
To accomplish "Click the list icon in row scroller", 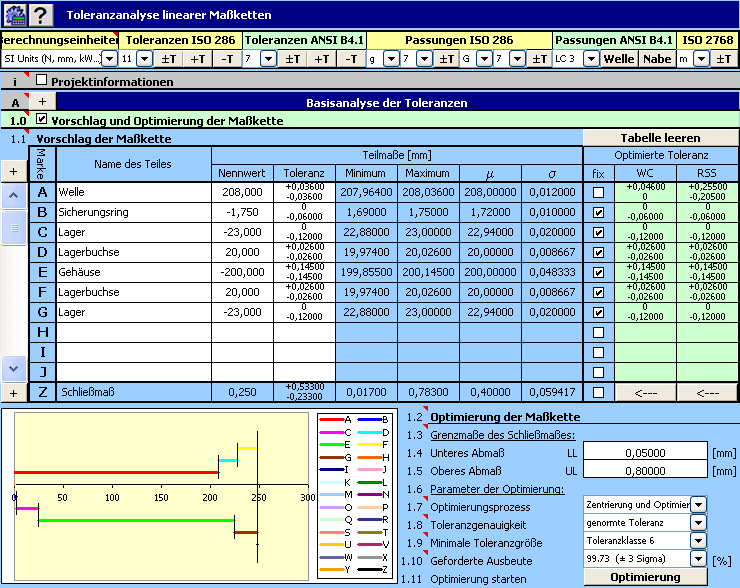I will click(x=14, y=228).
